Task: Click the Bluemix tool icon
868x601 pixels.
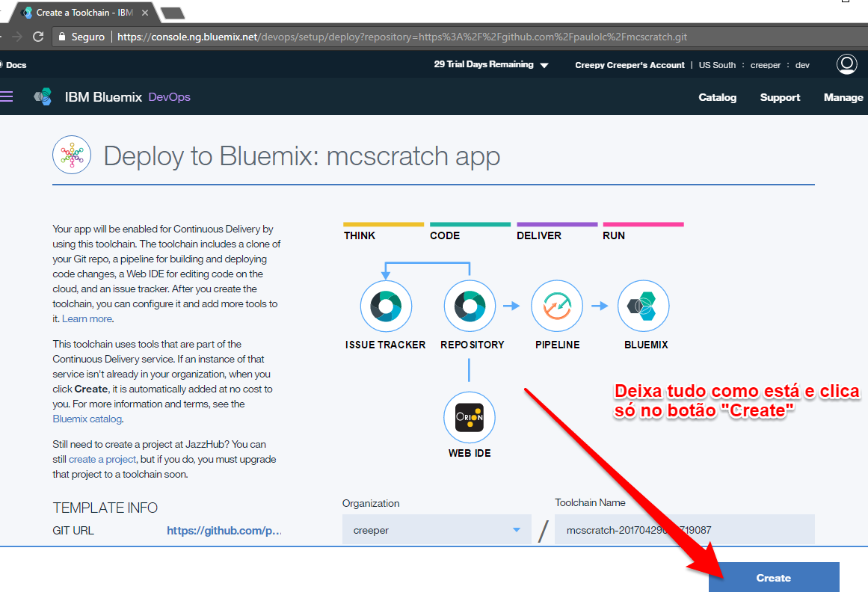Action: pos(643,306)
